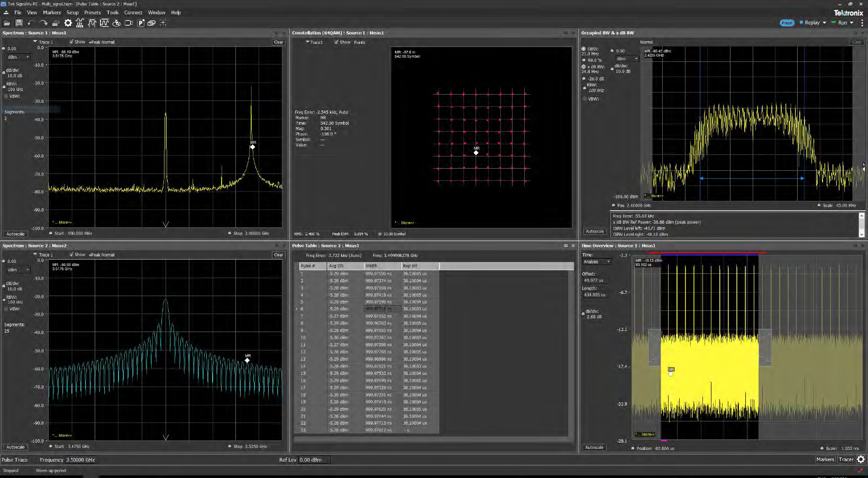Image resolution: width=868 pixels, height=478 pixels.
Task: Click Clear button in Spectrum Source 1
Action: pos(279,42)
